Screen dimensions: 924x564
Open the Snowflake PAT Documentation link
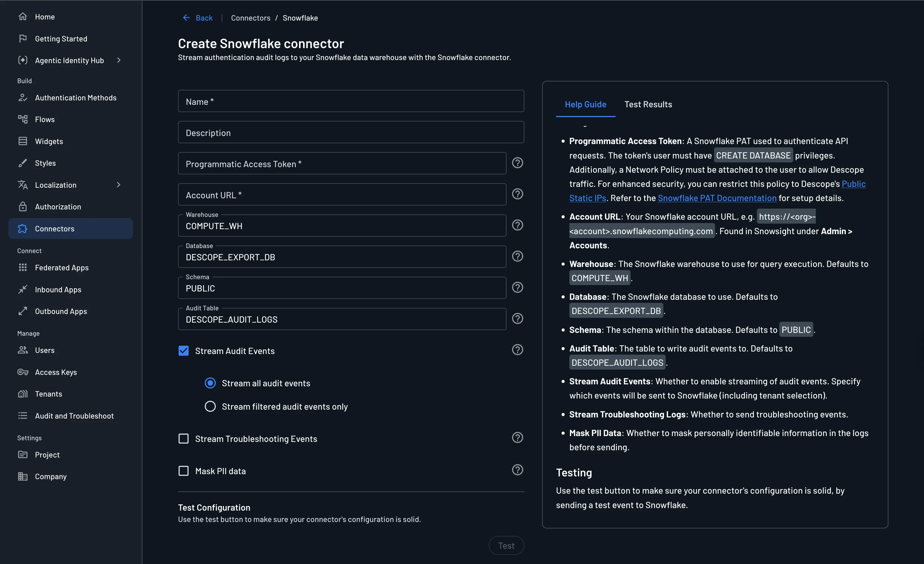[x=717, y=198]
